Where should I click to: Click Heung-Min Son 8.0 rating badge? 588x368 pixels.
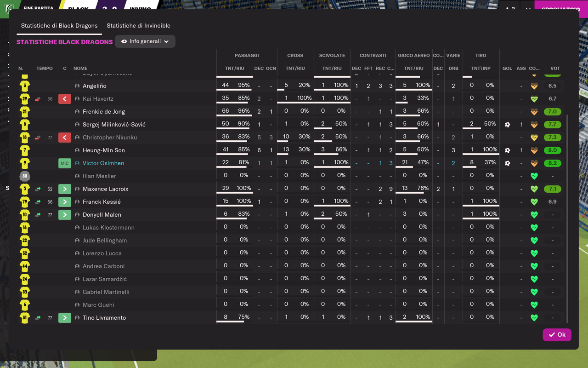(552, 150)
